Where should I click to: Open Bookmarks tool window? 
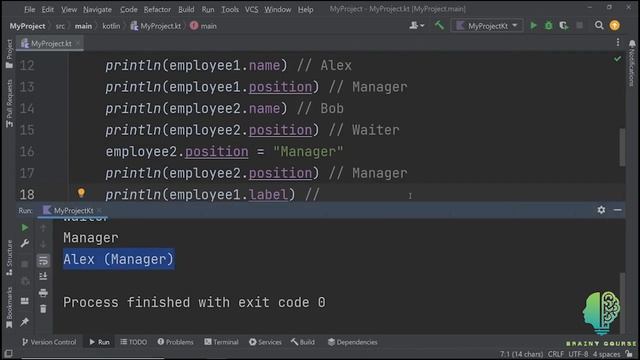coord(9,307)
